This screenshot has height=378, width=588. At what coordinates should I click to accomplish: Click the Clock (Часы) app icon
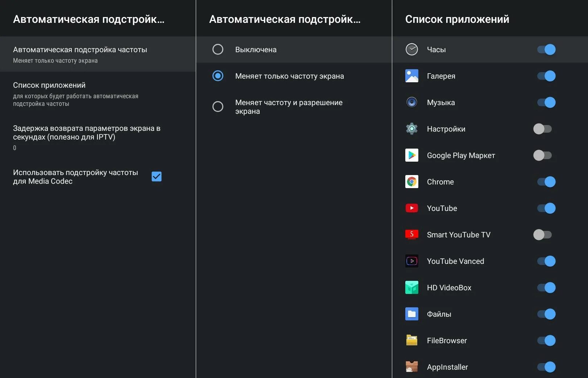pos(411,49)
